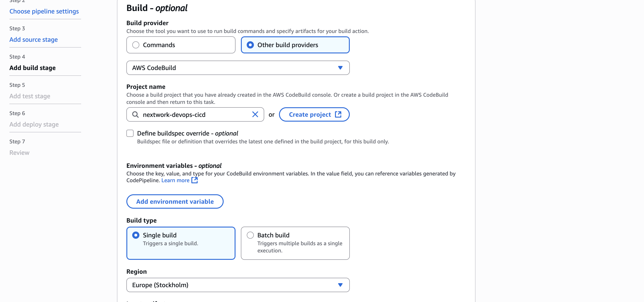Click Add environment variable button
Screen dimensions: 644x302
(175, 201)
